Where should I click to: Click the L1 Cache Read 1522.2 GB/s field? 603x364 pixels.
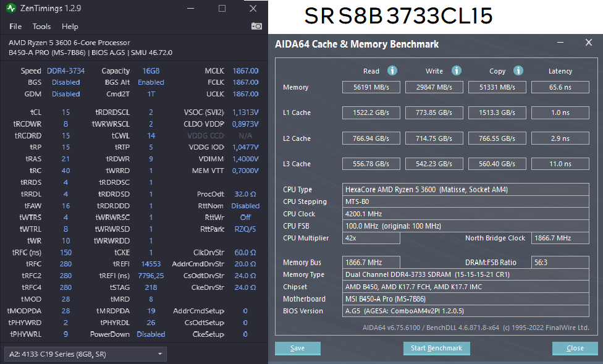click(371, 112)
